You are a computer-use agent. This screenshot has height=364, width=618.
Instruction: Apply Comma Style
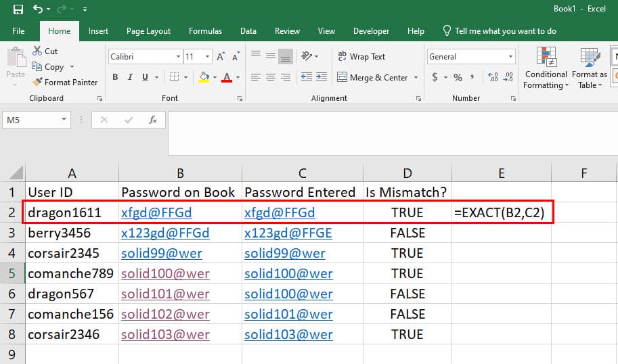point(472,77)
